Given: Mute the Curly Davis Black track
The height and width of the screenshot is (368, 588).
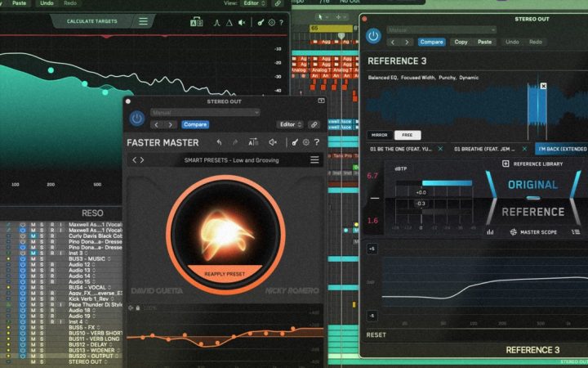Looking at the screenshot, I should [x=33, y=236].
